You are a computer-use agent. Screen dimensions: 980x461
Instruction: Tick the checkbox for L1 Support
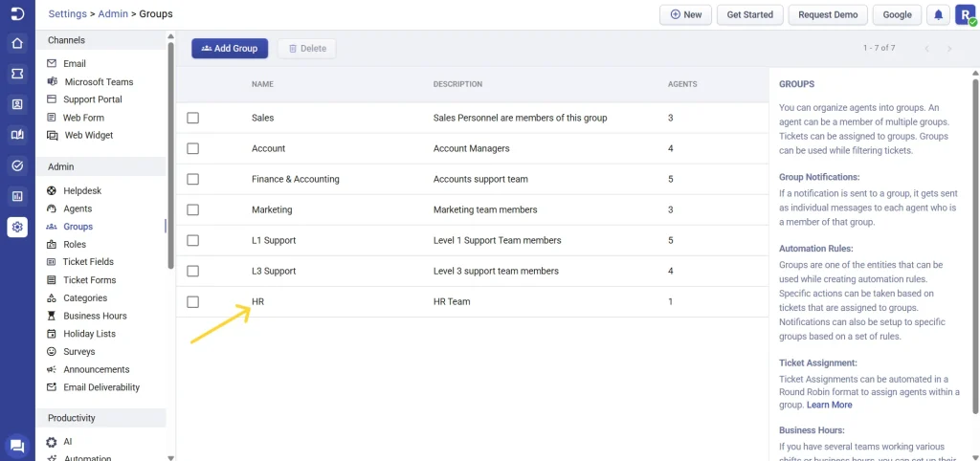(x=193, y=240)
